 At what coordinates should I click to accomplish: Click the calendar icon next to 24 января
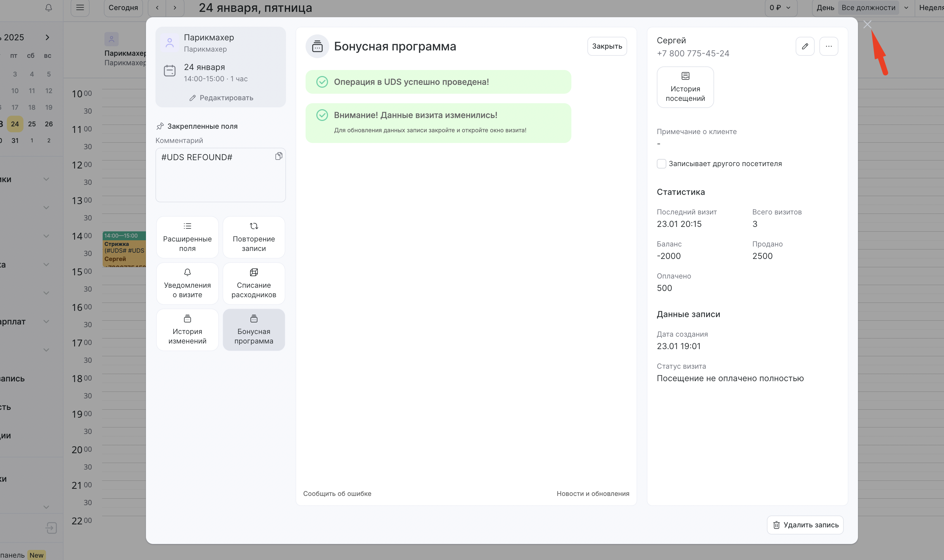169,71
